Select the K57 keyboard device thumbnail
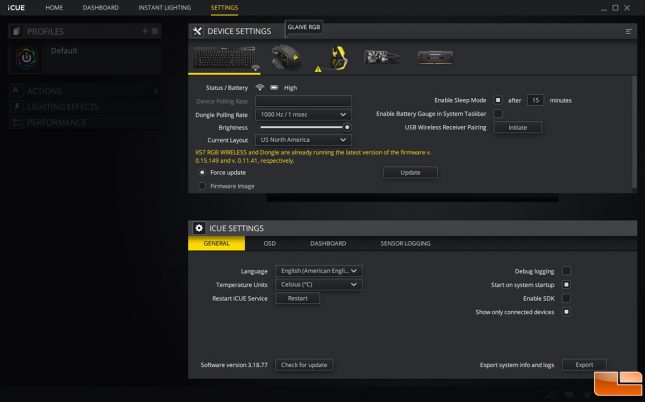645x402 pixels. pyautogui.click(x=224, y=57)
